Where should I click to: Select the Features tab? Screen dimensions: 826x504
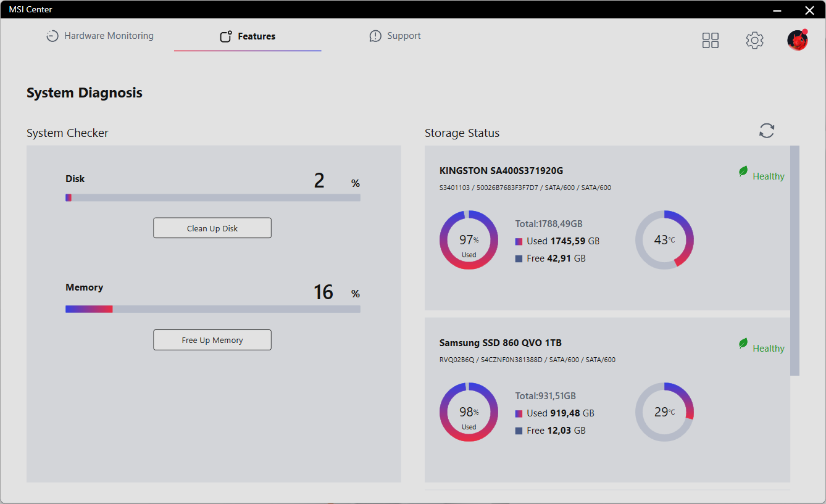coord(248,36)
